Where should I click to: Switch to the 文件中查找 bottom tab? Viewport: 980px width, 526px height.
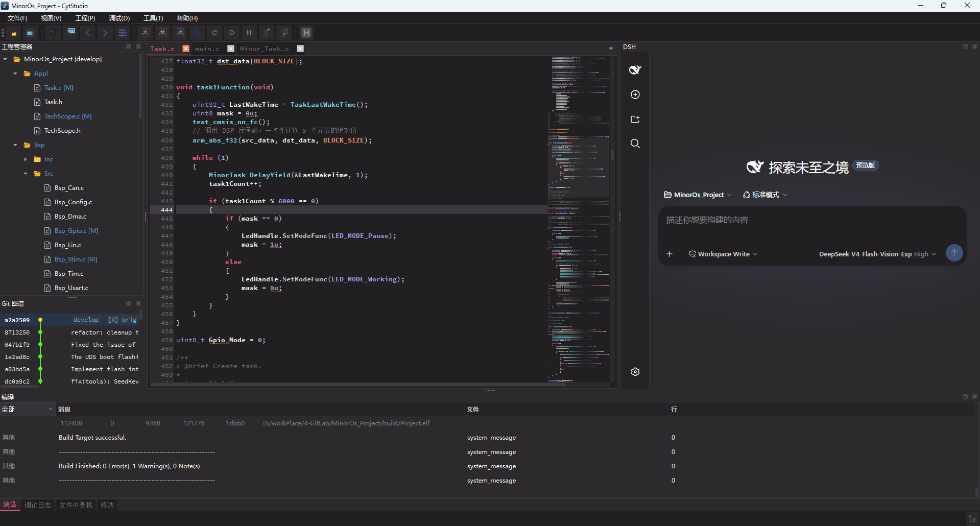[76, 505]
